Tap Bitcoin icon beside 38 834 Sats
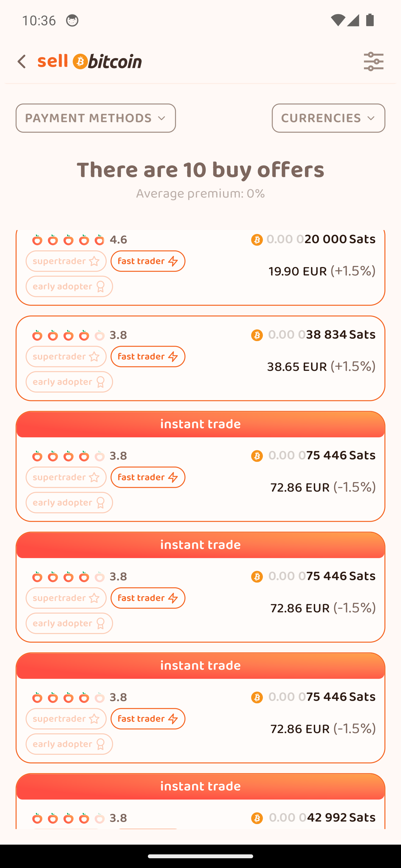The height and width of the screenshot is (868, 401). pyautogui.click(x=257, y=335)
